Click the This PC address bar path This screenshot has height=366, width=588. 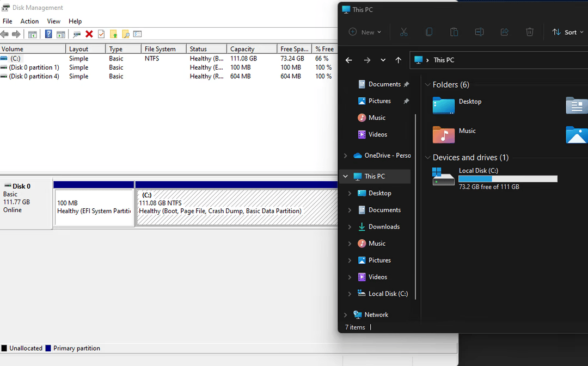444,60
